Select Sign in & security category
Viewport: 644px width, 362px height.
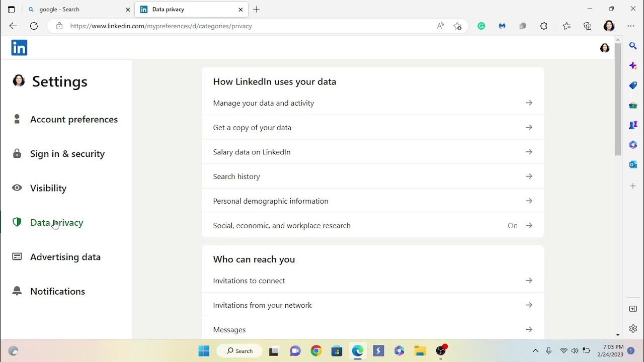click(67, 154)
